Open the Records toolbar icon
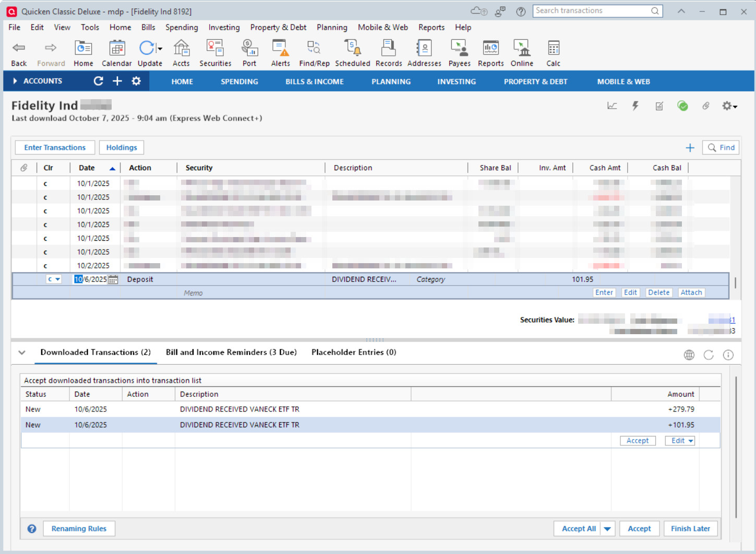The width and height of the screenshot is (756, 554). point(389,53)
